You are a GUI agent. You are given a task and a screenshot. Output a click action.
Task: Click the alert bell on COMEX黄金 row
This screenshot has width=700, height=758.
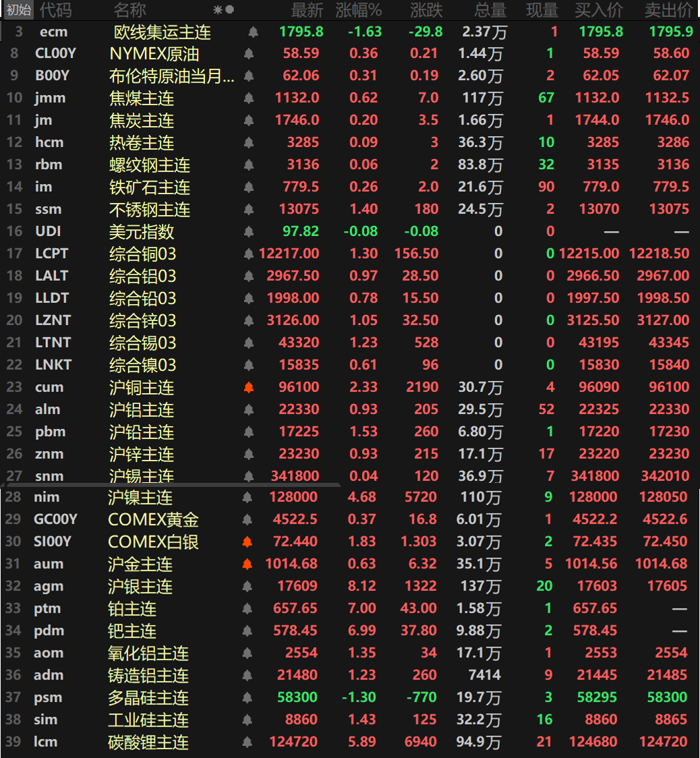point(248,520)
